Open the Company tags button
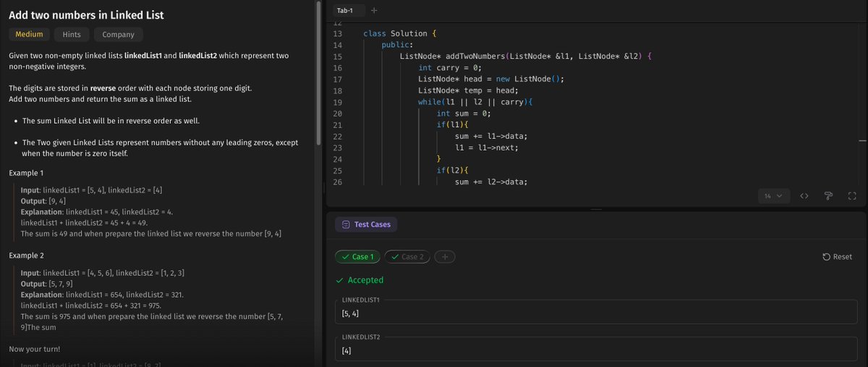 point(119,35)
